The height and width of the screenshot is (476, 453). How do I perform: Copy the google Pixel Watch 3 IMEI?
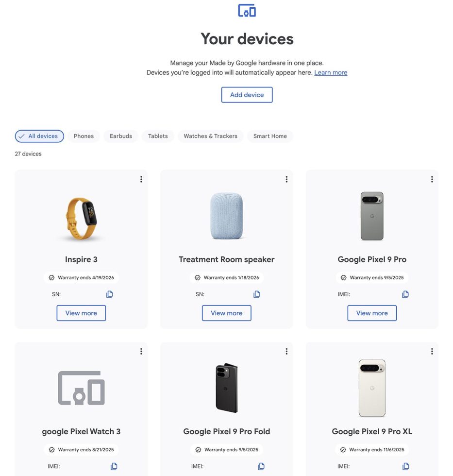(114, 466)
